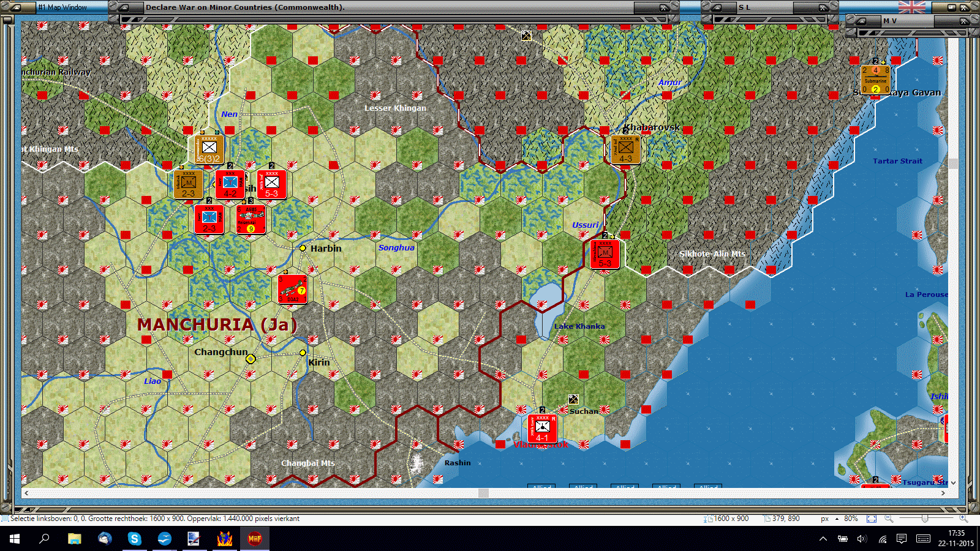Click the Rashin port label
980x551 pixels.
coord(458,463)
